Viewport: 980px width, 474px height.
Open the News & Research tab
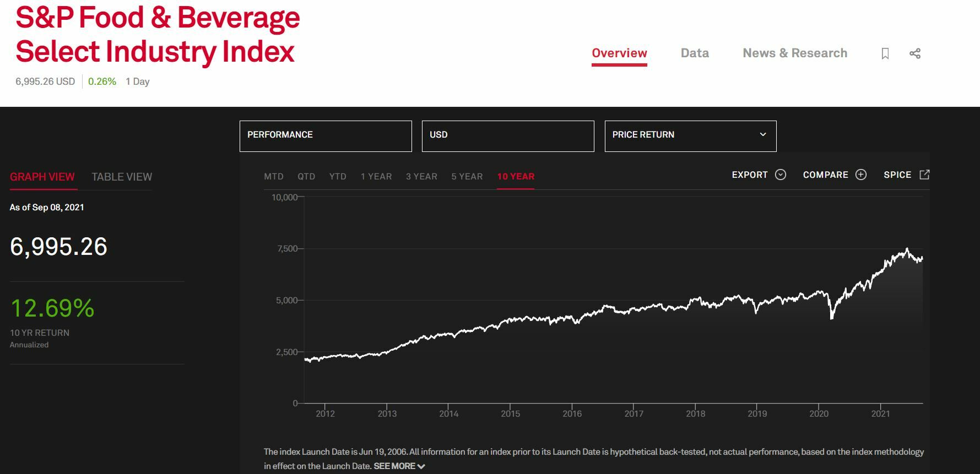(x=795, y=53)
